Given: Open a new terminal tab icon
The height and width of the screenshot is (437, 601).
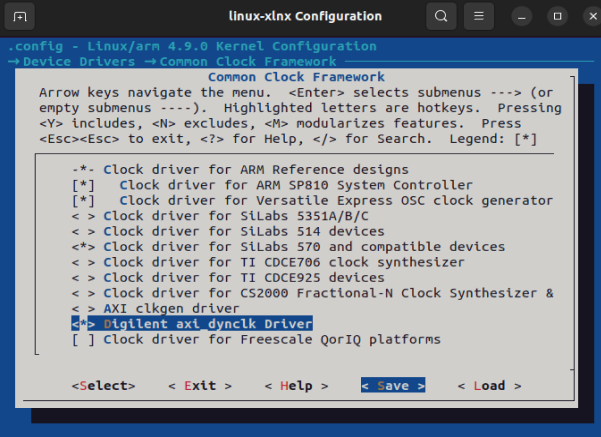Looking at the screenshot, I should (x=20, y=16).
